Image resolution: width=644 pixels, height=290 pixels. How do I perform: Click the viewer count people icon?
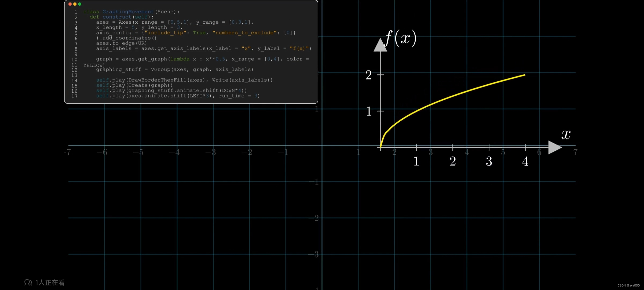pyautogui.click(x=28, y=282)
